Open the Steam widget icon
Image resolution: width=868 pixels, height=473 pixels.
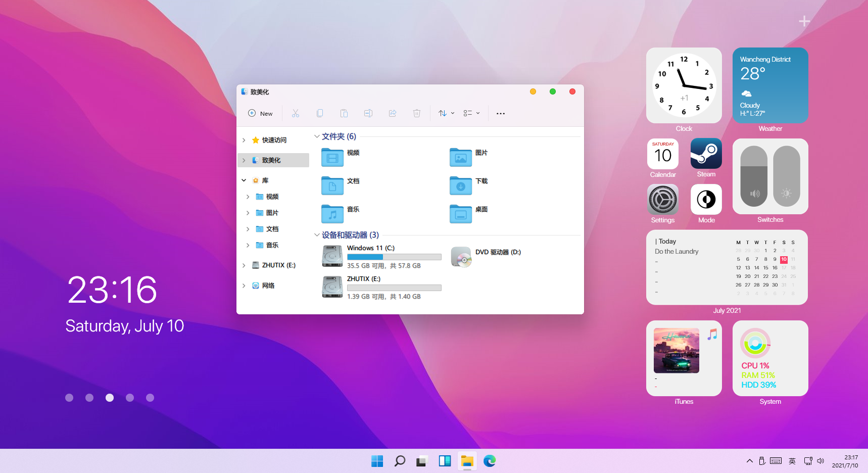click(706, 154)
